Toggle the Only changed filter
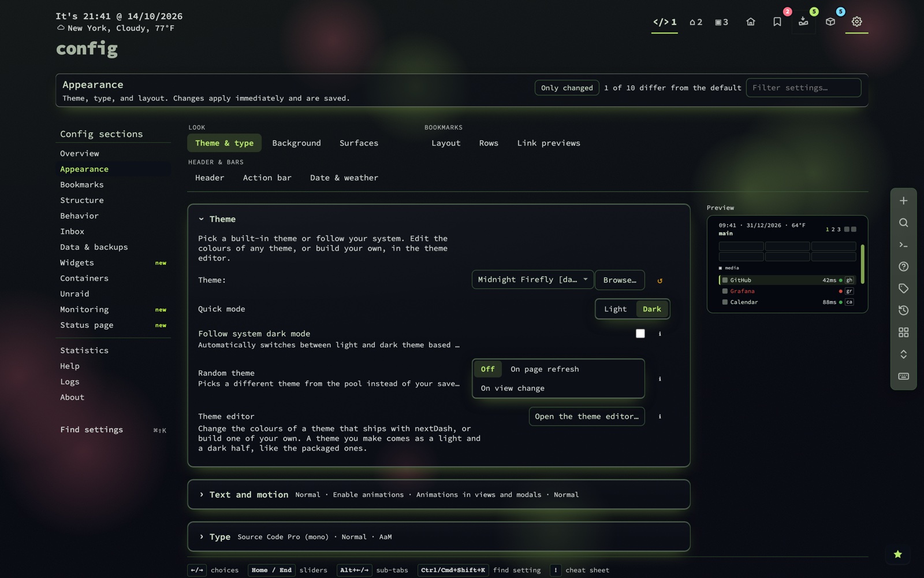924x578 pixels. (567, 88)
